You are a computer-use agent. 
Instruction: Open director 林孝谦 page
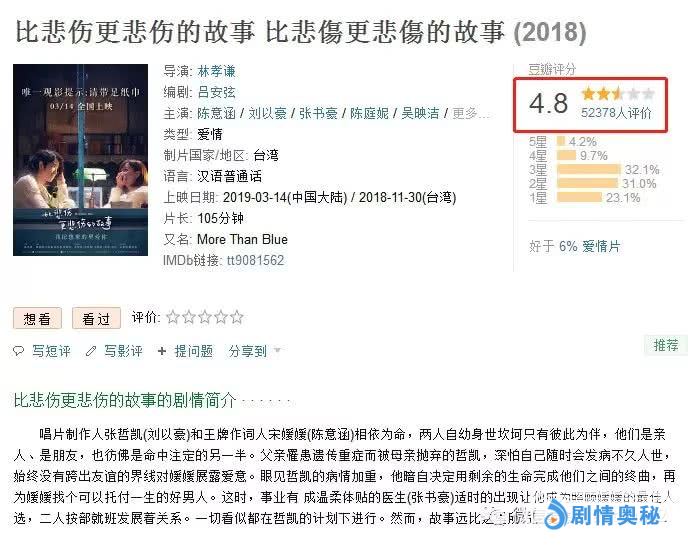point(216,71)
